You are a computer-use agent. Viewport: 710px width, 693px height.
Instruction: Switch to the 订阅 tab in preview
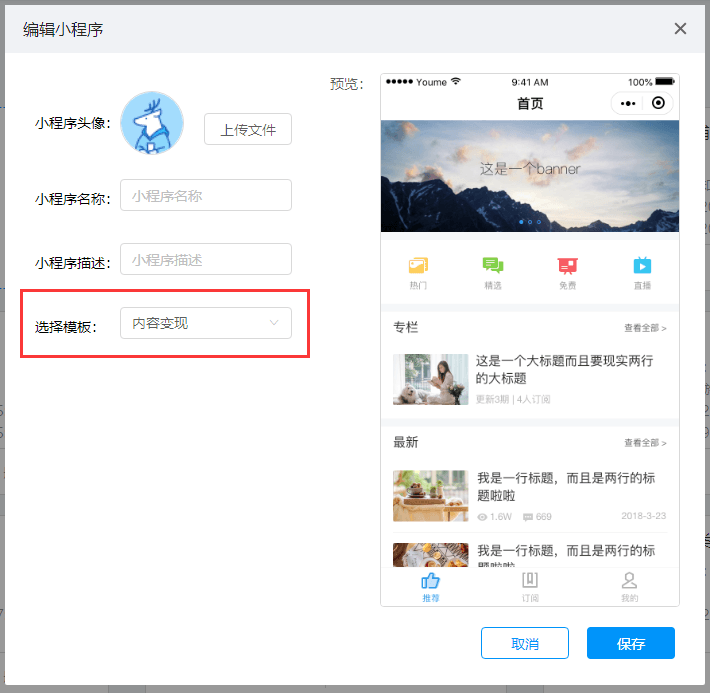click(x=530, y=587)
